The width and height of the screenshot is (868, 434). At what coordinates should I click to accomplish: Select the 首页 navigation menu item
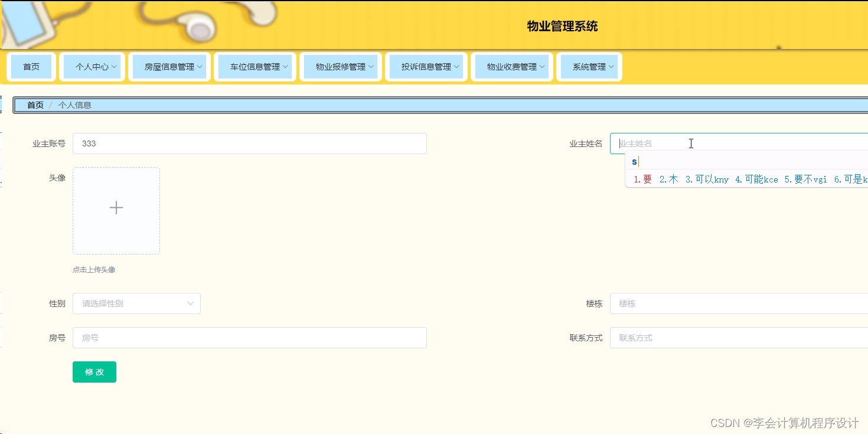(31, 66)
